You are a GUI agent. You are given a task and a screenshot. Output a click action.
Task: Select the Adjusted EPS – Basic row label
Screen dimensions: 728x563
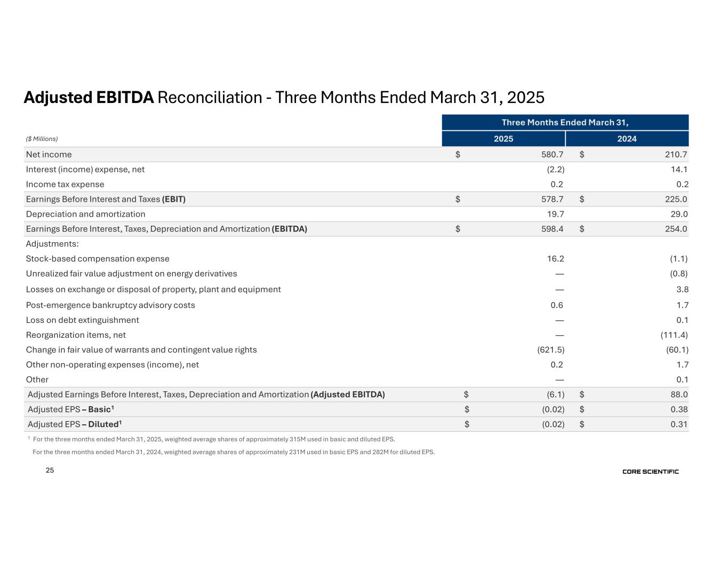[x=71, y=409]
